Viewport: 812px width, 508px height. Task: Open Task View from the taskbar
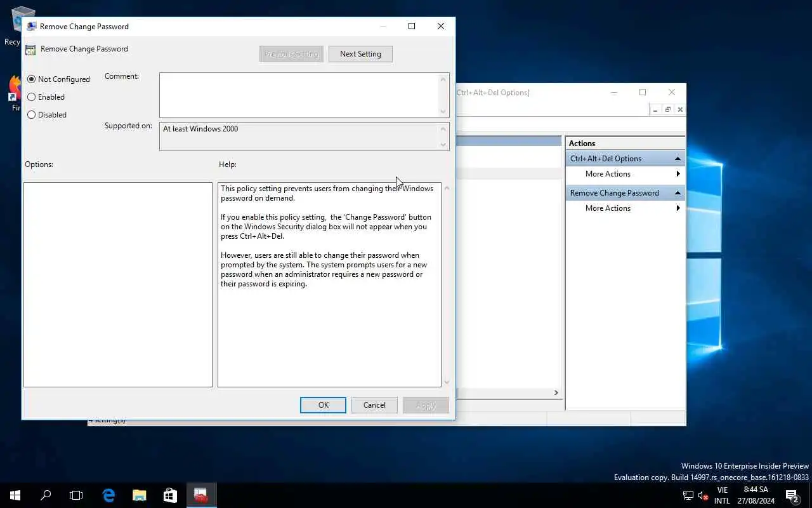(x=76, y=495)
